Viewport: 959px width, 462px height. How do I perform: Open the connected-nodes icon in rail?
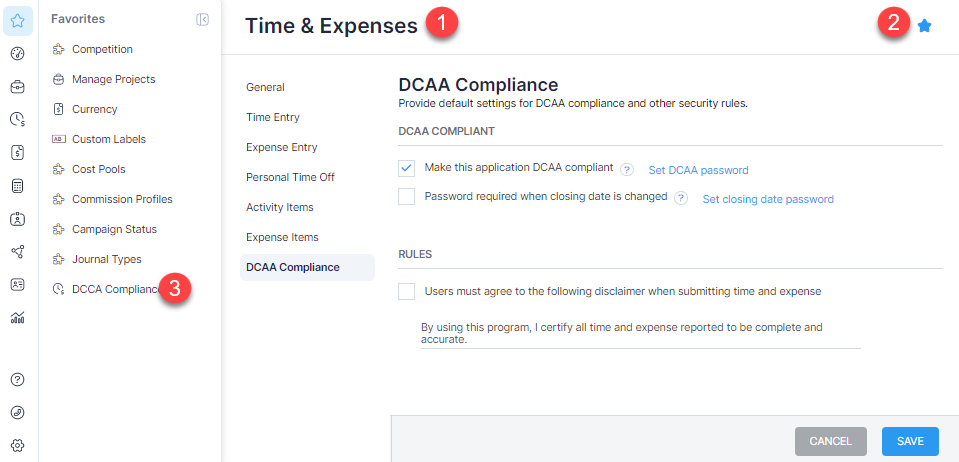(x=18, y=251)
